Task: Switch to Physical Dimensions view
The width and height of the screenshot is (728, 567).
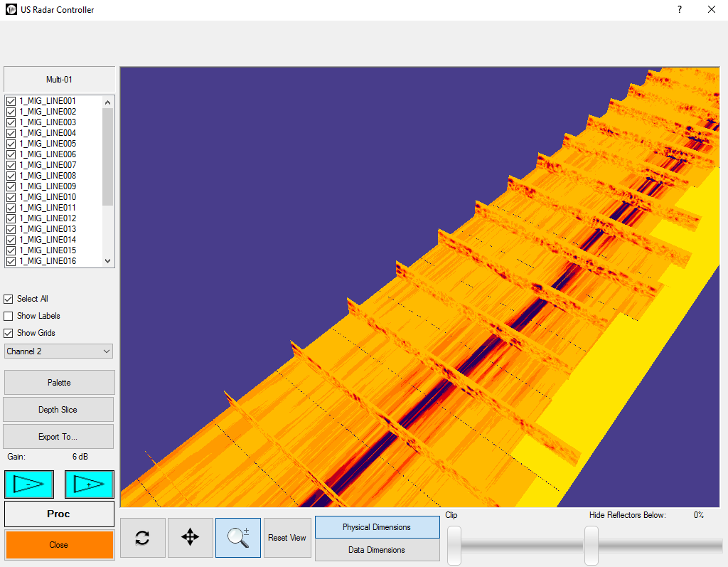Action: pos(377,527)
